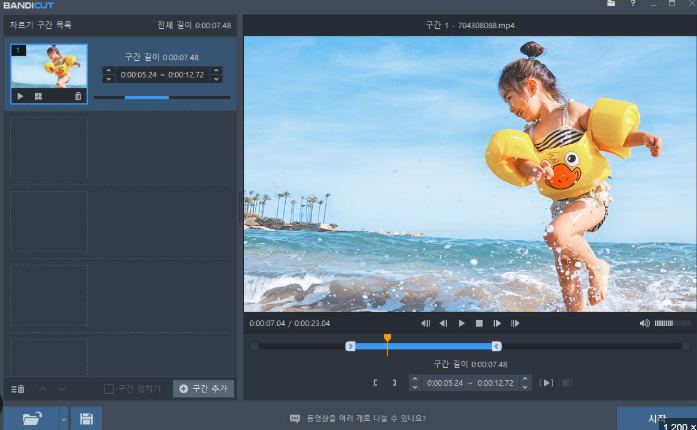
Task: Delete segment 1 with the trash icon
Action: pyautogui.click(x=78, y=96)
